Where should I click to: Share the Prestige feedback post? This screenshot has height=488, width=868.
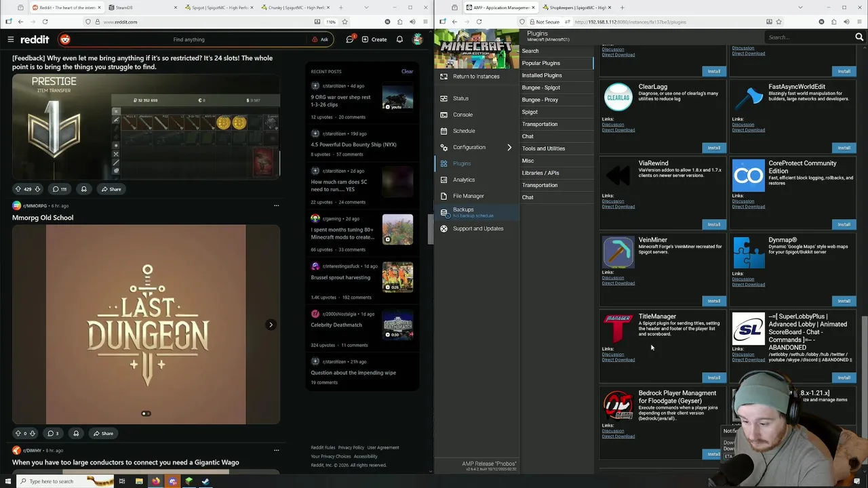click(111, 189)
